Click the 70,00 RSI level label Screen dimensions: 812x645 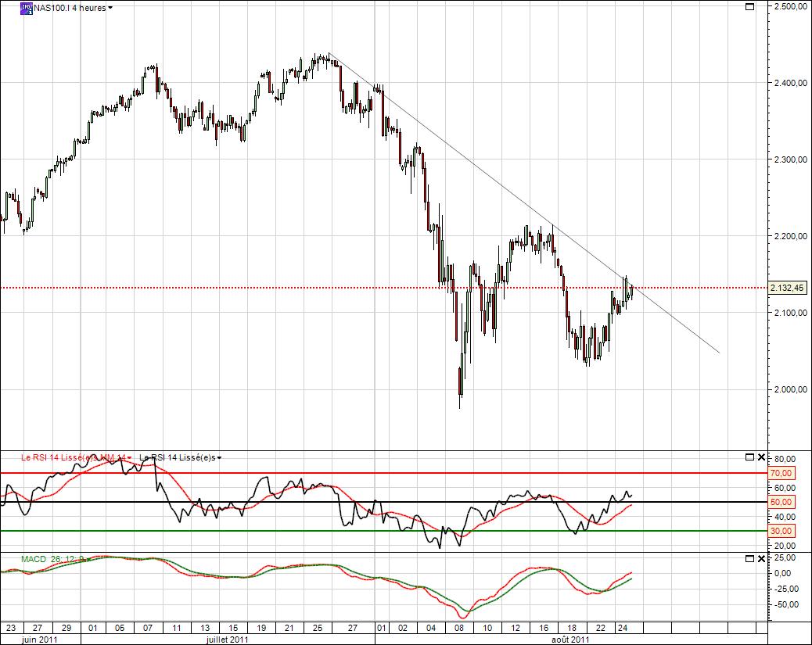click(x=782, y=473)
